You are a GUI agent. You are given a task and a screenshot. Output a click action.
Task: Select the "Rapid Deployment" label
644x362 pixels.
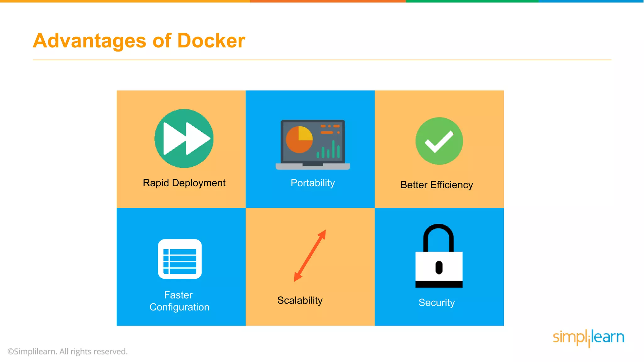tap(184, 183)
